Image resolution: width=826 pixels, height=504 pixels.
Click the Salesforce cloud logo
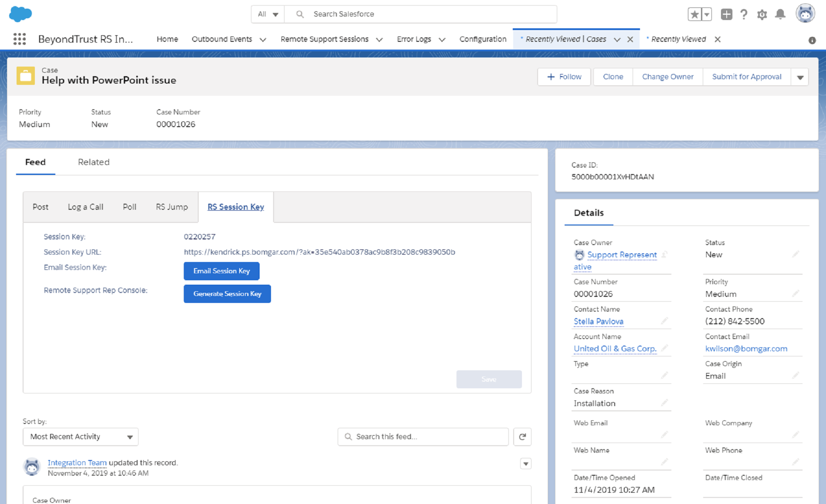20,13
